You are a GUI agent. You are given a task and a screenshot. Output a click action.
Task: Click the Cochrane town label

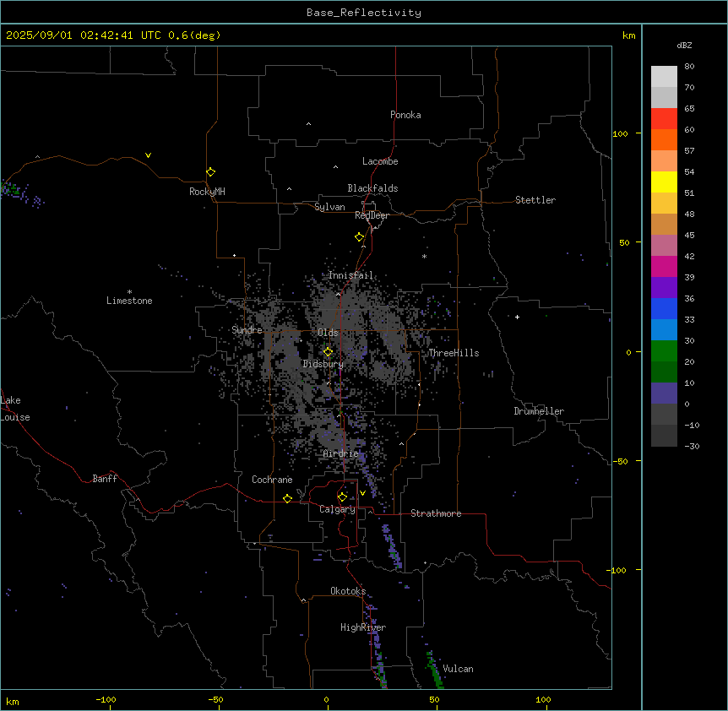click(272, 480)
